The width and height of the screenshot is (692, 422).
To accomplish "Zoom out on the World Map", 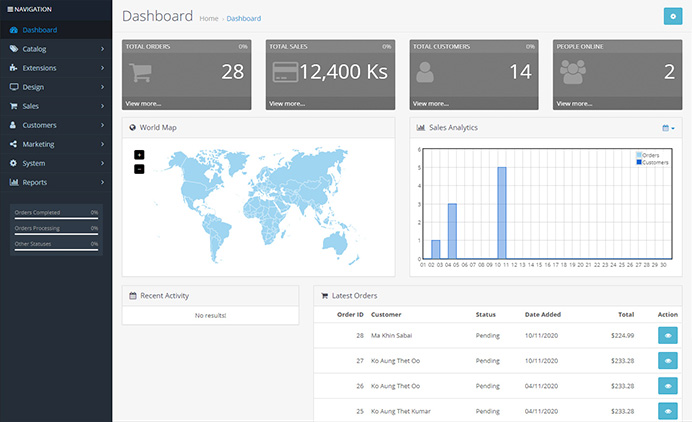I will click(x=139, y=169).
